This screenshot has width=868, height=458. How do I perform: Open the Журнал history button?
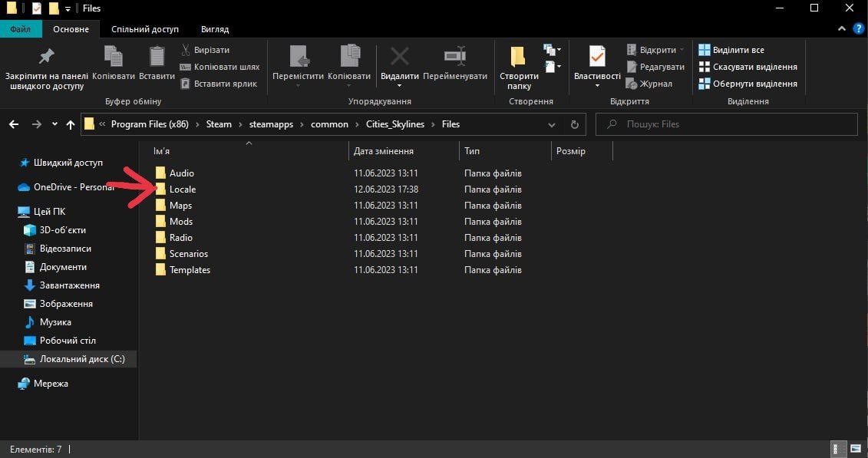click(649, 84)
